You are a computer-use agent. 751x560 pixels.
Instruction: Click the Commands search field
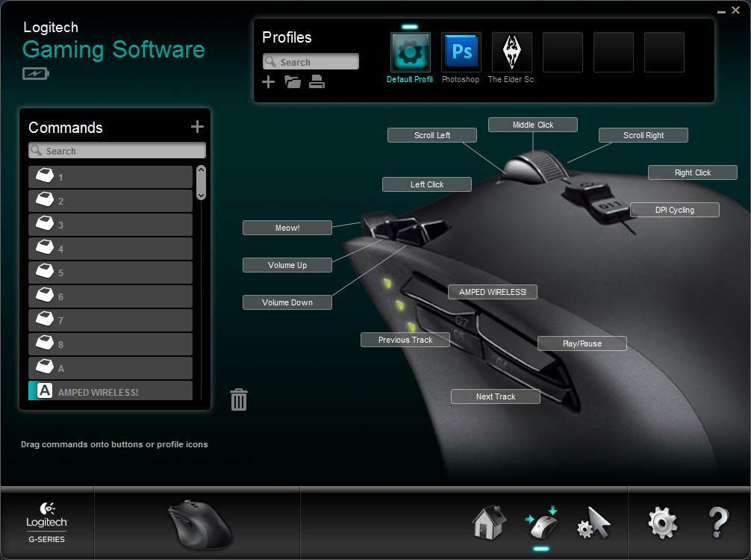(x=117, y=151)
